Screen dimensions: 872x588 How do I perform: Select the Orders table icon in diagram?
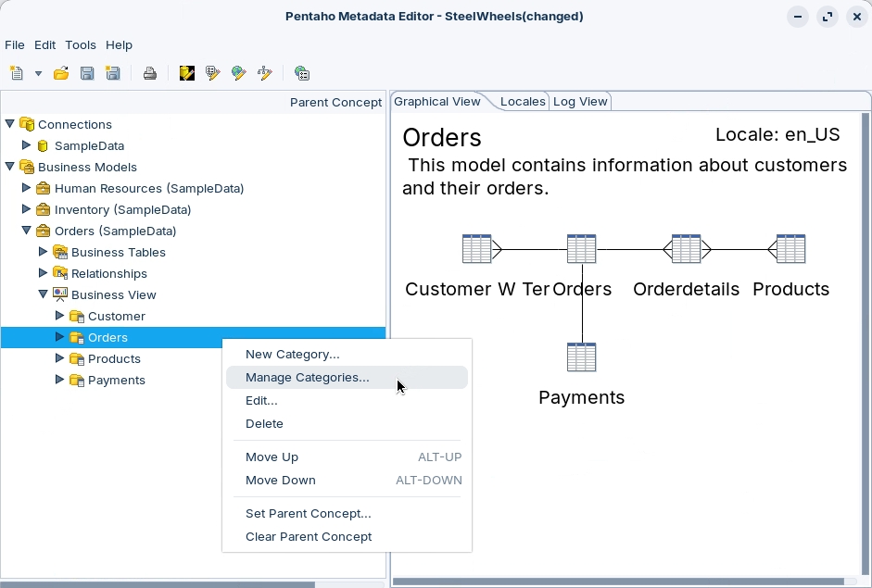(x=581, y=249)
